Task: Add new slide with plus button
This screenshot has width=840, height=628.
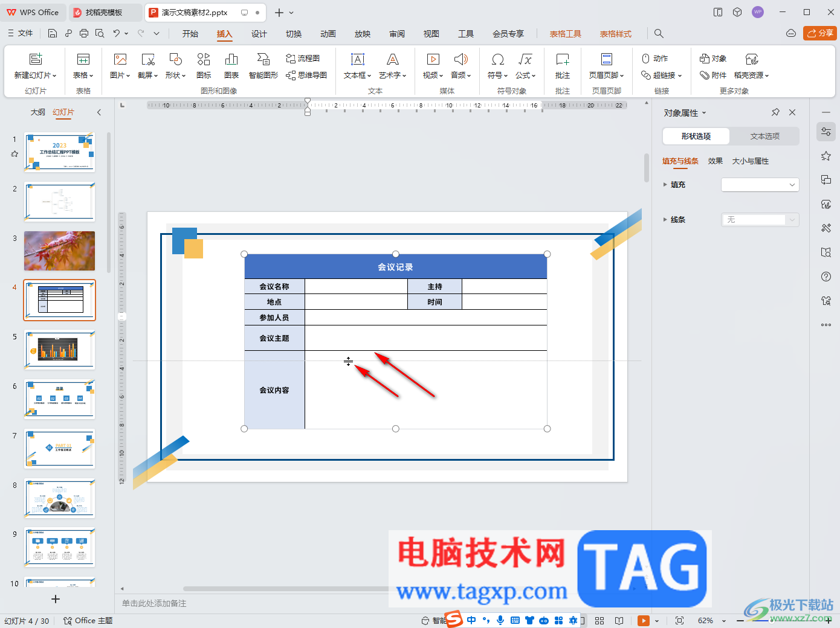Action: 56,599
